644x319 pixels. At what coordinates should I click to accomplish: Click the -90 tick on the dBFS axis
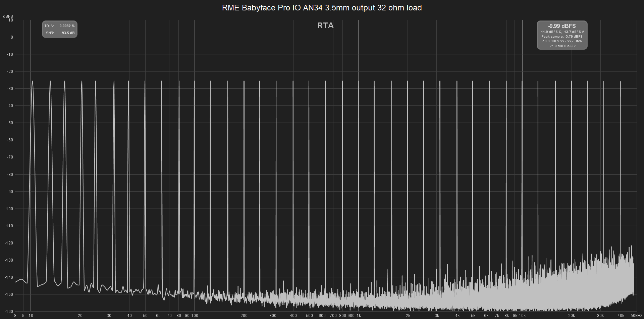click(10, 192)
